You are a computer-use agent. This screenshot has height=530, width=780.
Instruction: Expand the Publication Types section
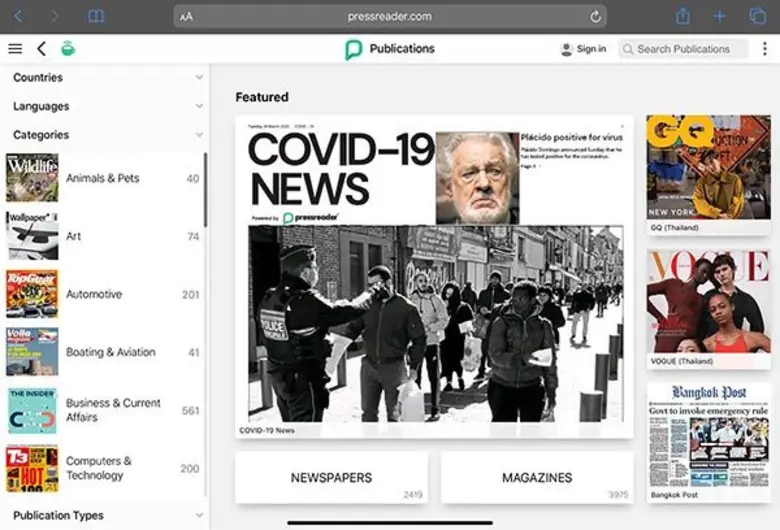point(105,515)
